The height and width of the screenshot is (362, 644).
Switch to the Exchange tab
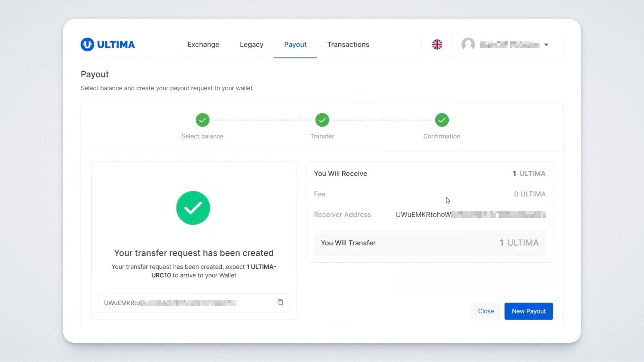tap(203, 44)
